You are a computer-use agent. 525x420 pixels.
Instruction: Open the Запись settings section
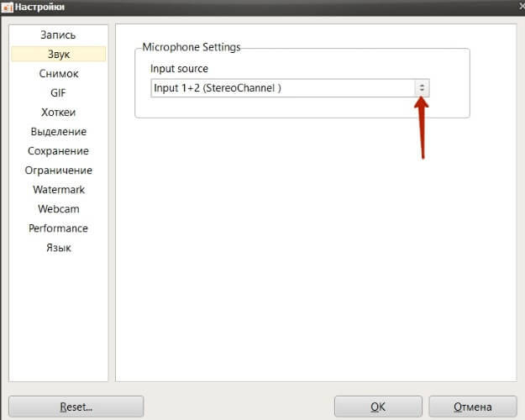tap(58, 34)
